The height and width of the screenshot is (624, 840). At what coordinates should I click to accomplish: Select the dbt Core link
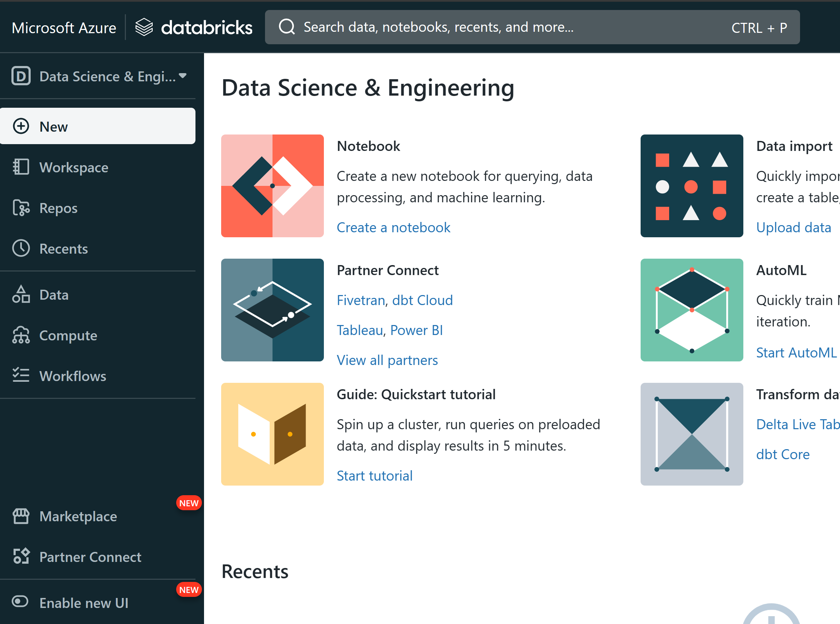[x=783, y=454]
